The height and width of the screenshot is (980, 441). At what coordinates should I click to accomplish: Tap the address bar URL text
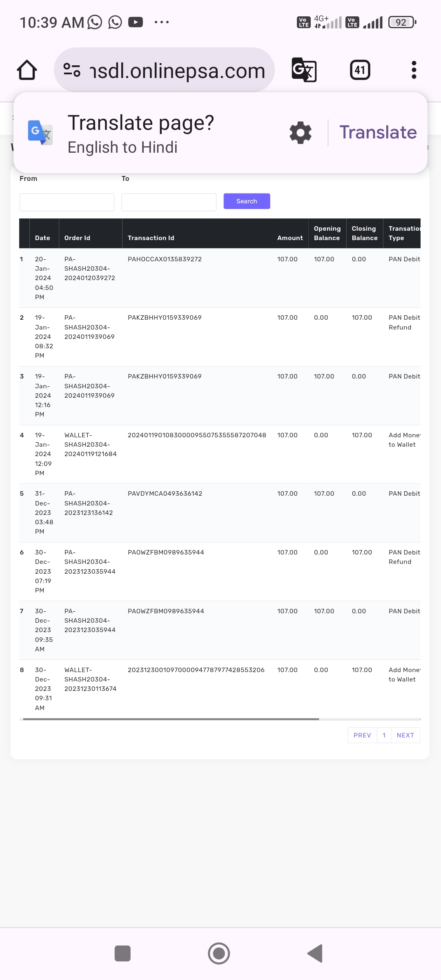[x=178, y=71]
